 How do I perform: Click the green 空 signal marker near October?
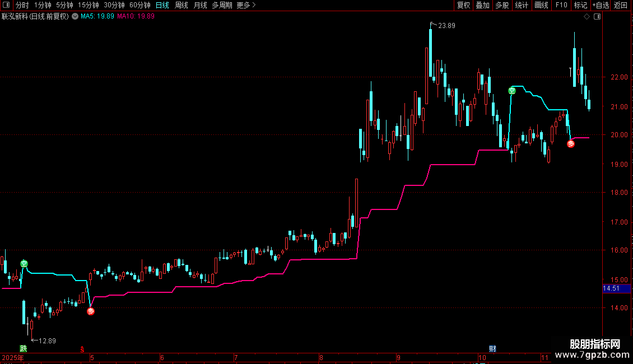click(512, 91)
